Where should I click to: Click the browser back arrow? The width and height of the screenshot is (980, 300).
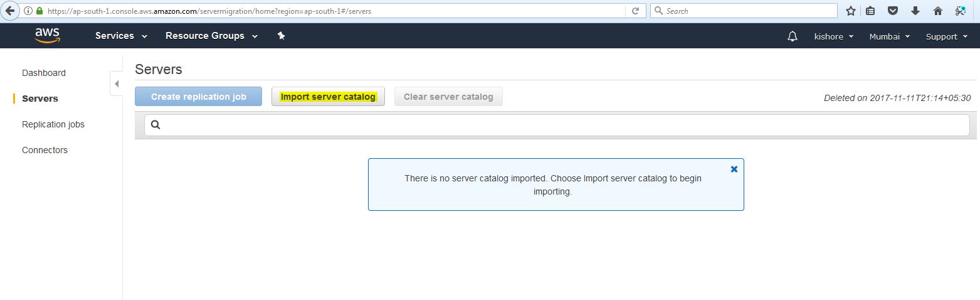pyautogui.click(x=10, y=11)
